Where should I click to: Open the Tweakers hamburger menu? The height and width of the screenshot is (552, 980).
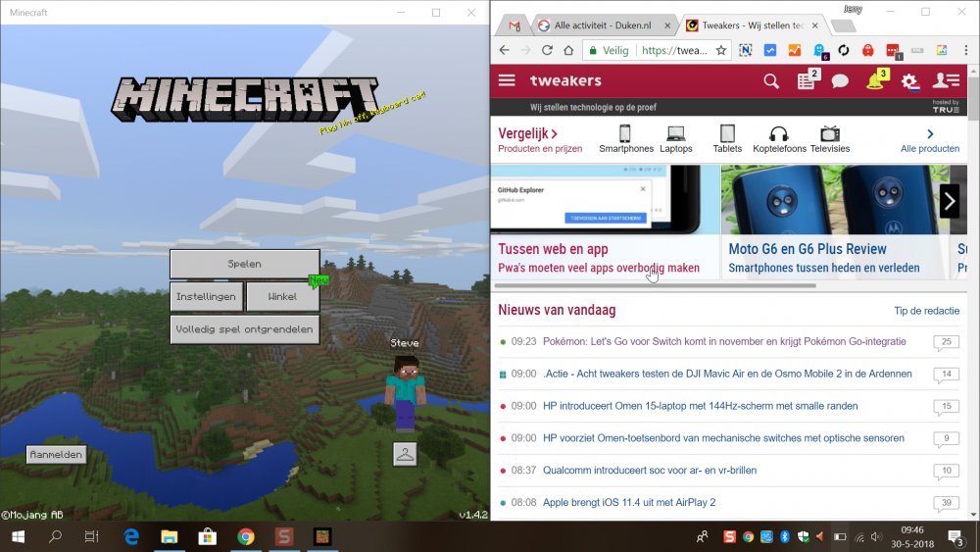[507, 80]
